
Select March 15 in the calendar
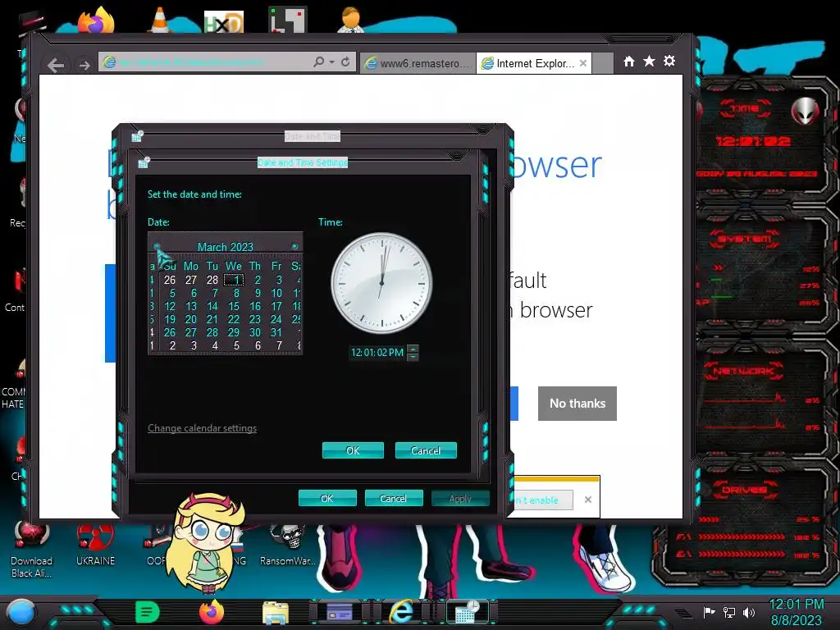click(234, 307)
